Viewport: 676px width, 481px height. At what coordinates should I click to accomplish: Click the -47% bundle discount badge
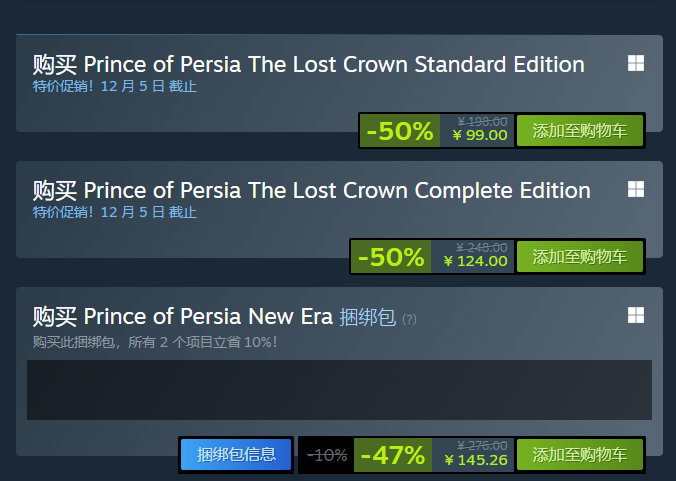click(393, 455)
